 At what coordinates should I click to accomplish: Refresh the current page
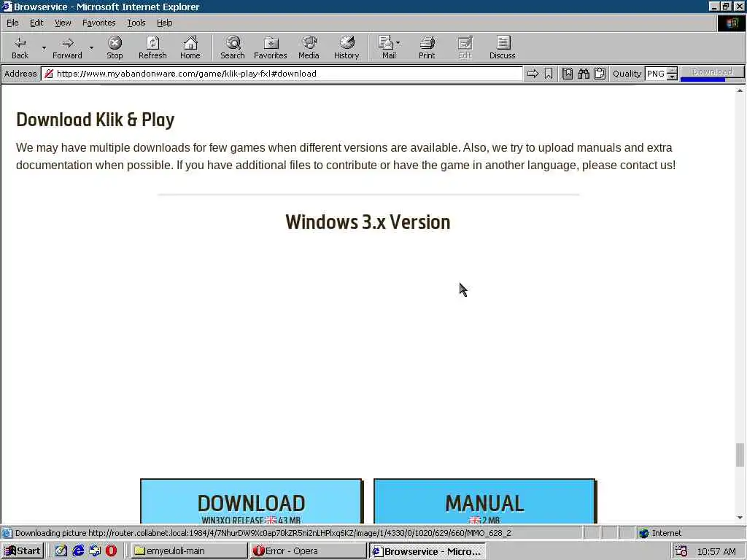click(x=152, y=47)
